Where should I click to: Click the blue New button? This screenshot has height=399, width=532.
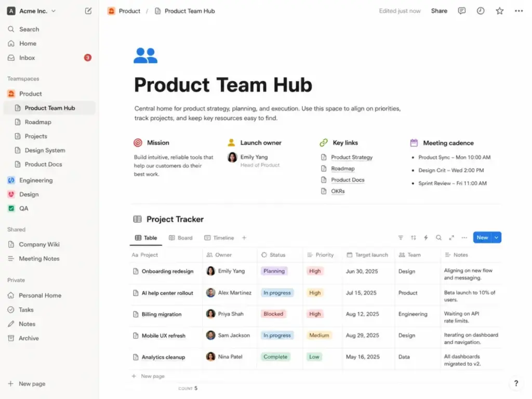pos(482,237)
